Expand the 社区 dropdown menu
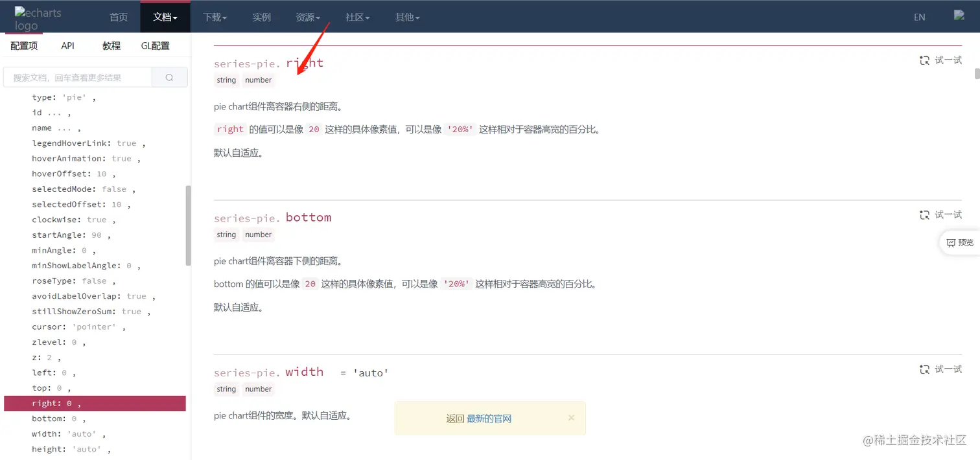Image resolution: width=980 pixels, height=460 pixels. pyautogui.click(x=358, y=17)
